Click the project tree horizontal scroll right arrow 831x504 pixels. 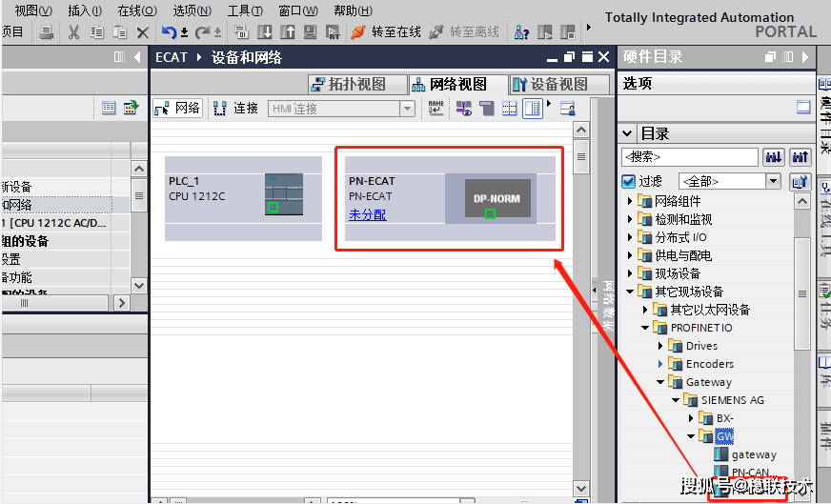point(122,303)
